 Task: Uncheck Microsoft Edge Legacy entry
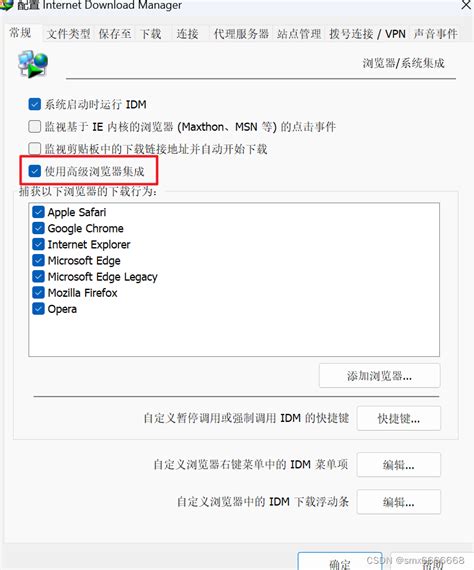[38, 277]
